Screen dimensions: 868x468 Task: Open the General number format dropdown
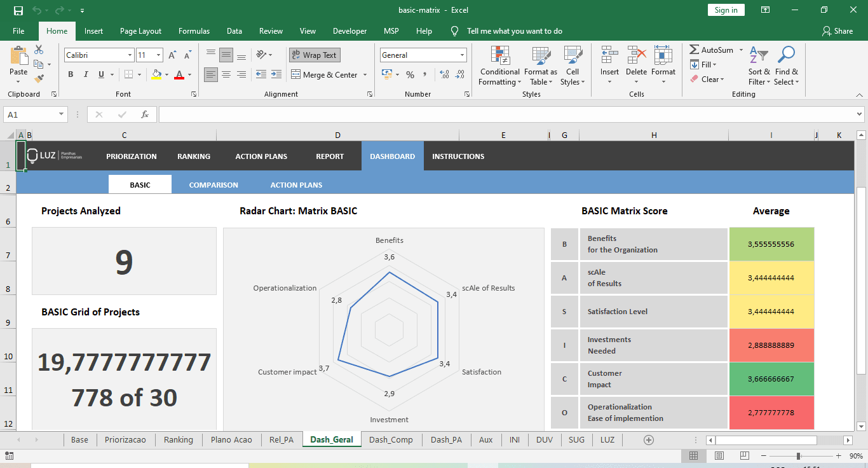[462, 55]
